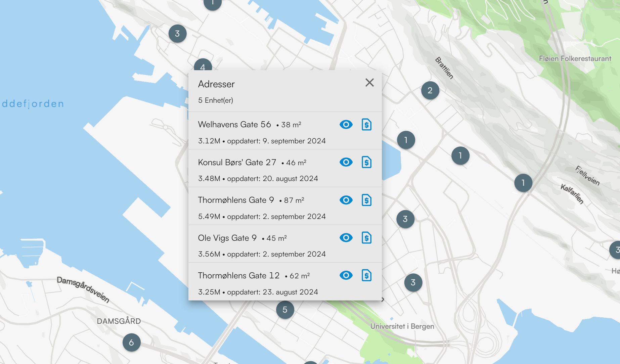Close the Adresser popup
The width and height of the screenshot is (620, 364).
pos(369,83)
